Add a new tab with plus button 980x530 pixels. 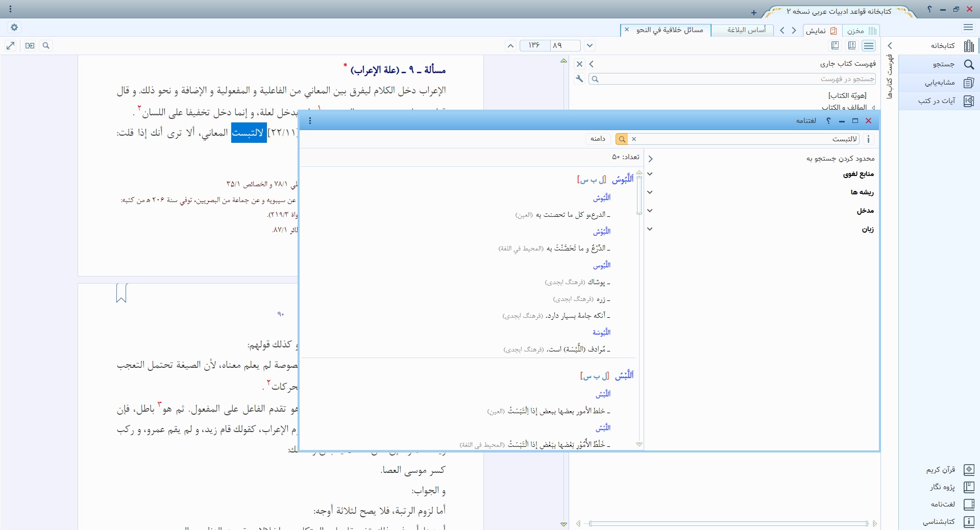tap(754, 13)
